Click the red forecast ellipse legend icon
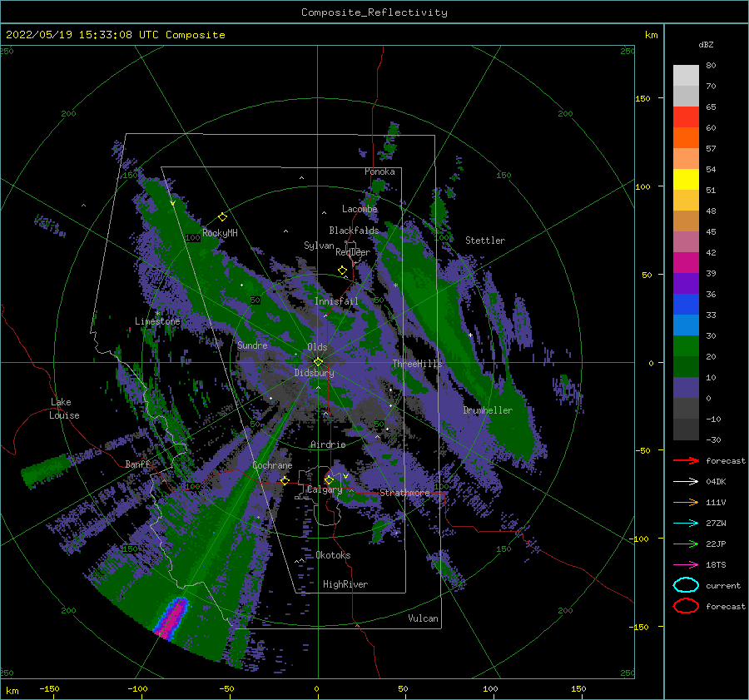Image resolution: width=749 pixels, height=700 pixels. pyautogui.click(x=686, y=606)
